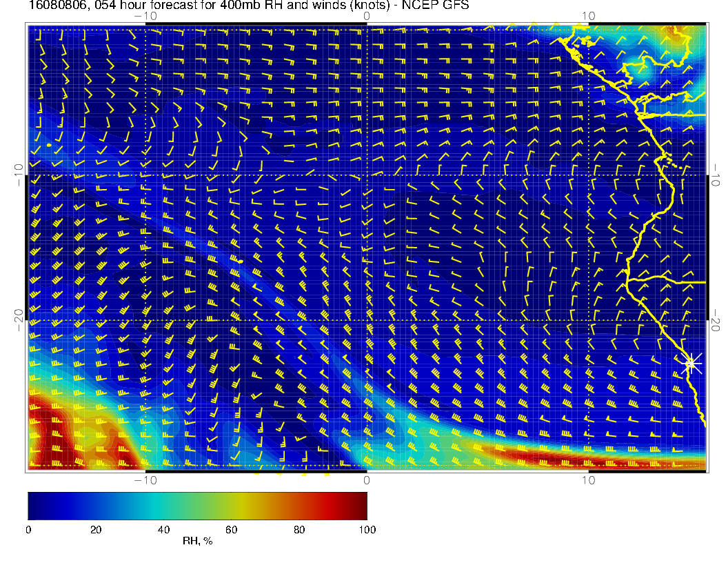The width and height of the screenshot is (728, 563).
Task: Click the top axis longitude label 0
Action: (367, 17)
